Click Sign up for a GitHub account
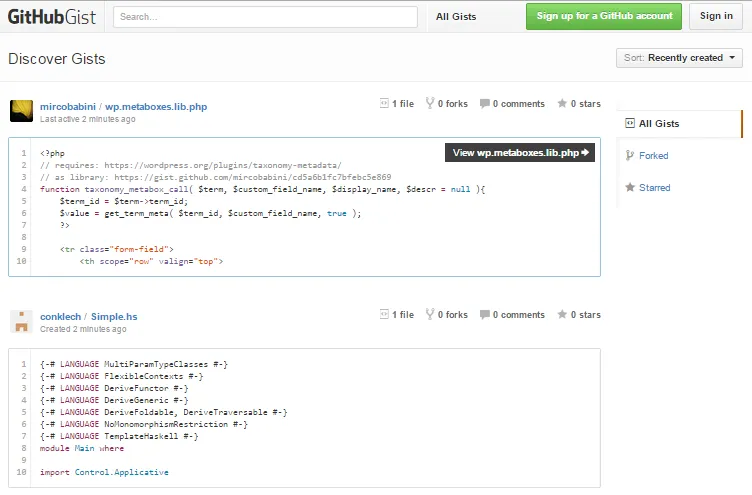The width and height of the screenshot is (752, 495). pos(604,16)
